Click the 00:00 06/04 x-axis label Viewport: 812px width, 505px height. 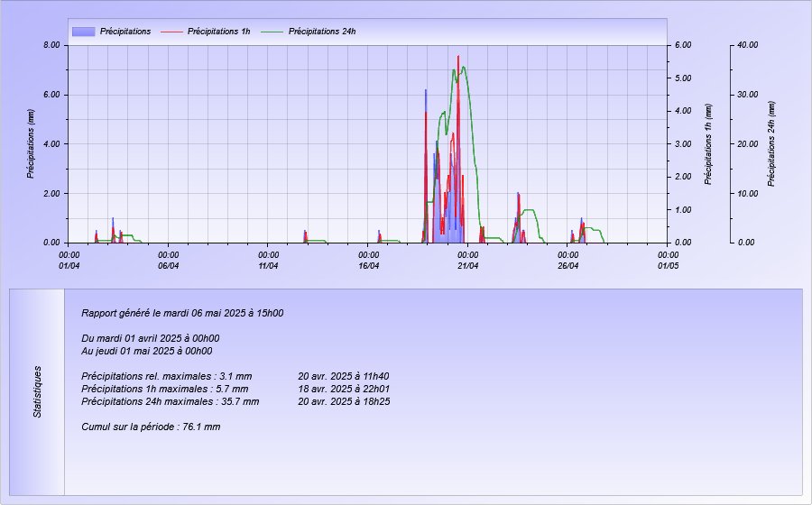[169, 261]
